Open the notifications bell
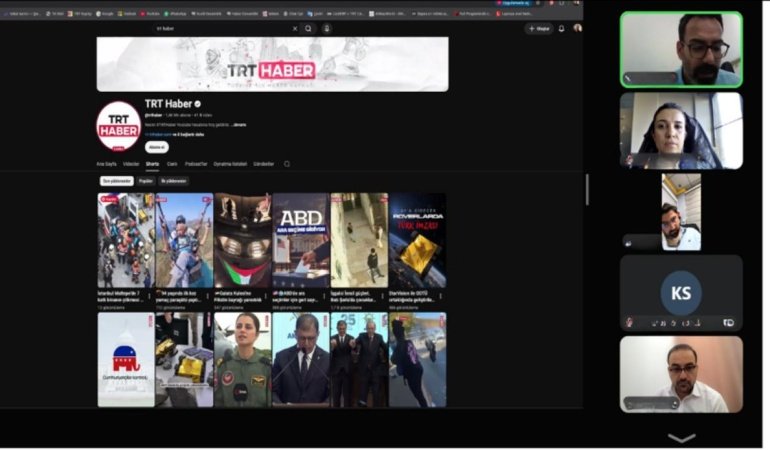The image size is (770, 450). pyautogui.click(x=561, y=28)
